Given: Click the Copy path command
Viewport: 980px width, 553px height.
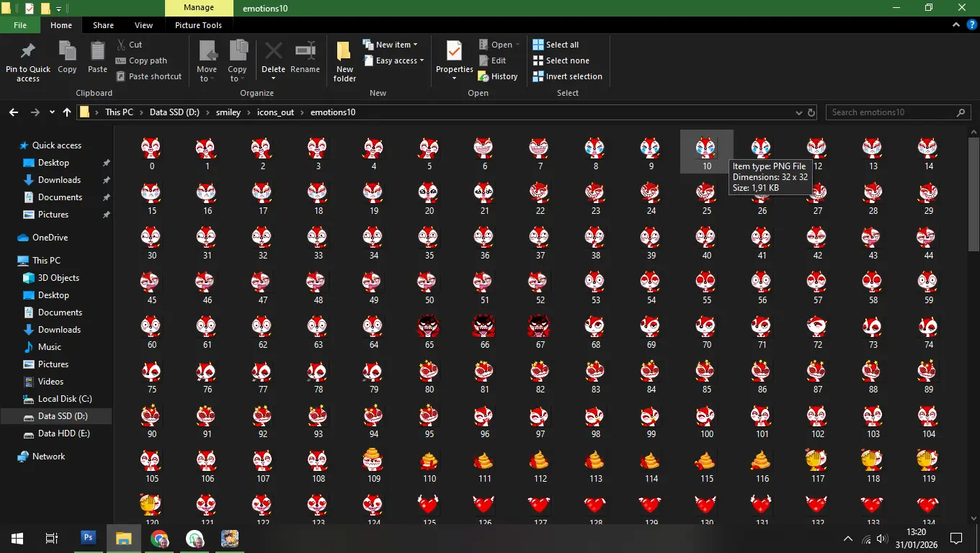Looking at the screenshot, I should [141, 60].
